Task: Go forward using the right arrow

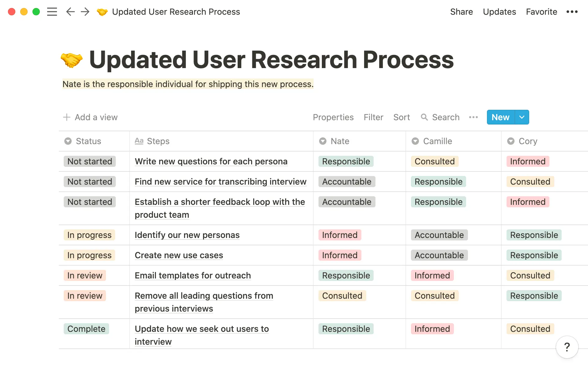Action: (85, 12)
